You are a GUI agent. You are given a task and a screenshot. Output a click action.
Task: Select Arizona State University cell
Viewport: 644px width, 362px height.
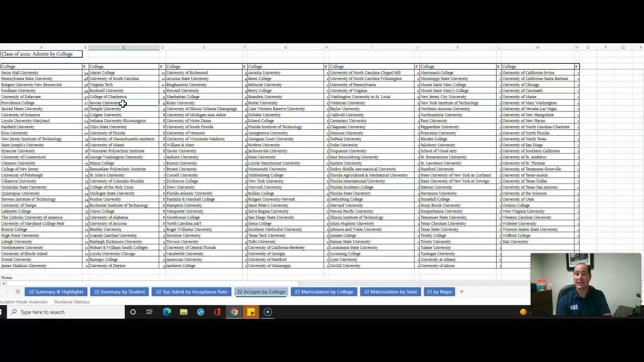tap(204, 79)
